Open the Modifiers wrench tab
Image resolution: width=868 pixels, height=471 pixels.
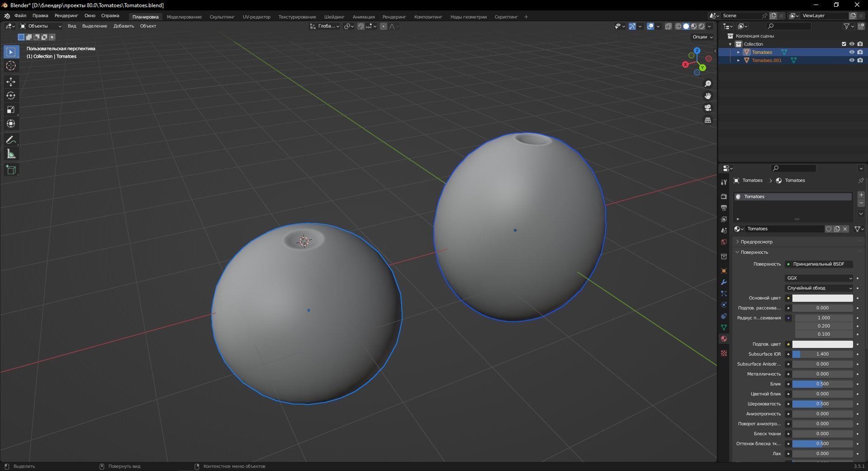pyautogui.click(x=724, y=282)
